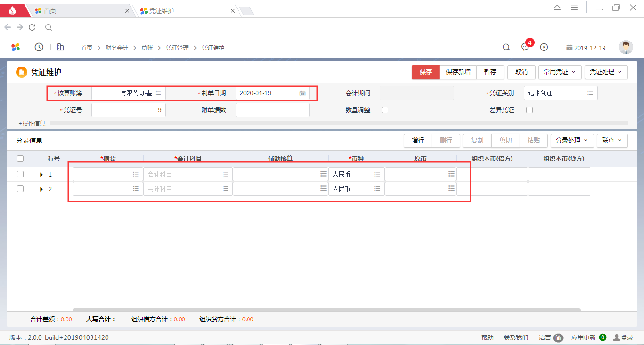
Task: Tick the 差异凭证 checkbox
Action: (529, 110)
